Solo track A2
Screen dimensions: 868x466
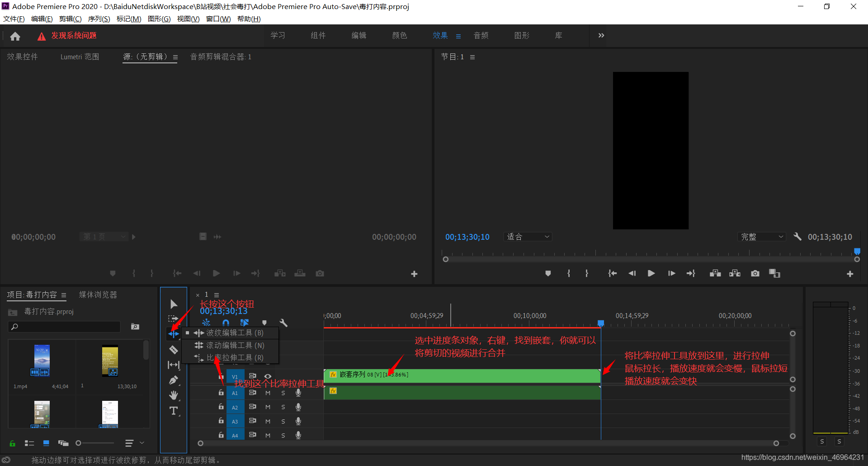(x=283, y=407)
